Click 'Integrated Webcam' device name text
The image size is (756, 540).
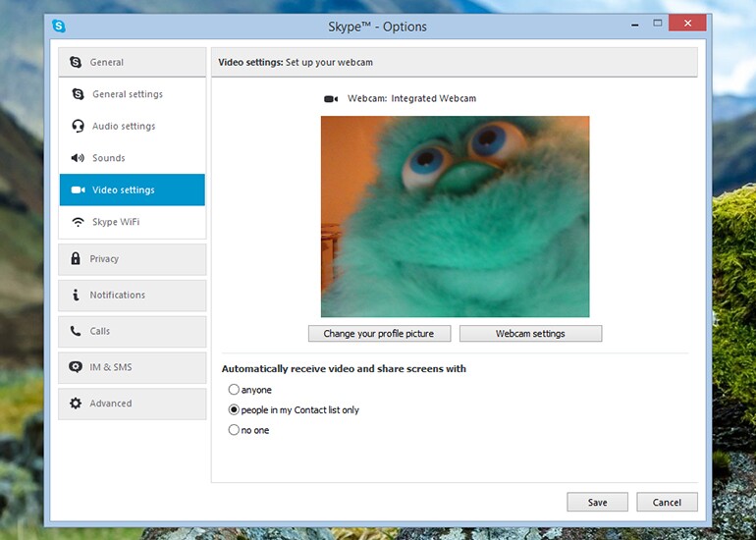433,98
